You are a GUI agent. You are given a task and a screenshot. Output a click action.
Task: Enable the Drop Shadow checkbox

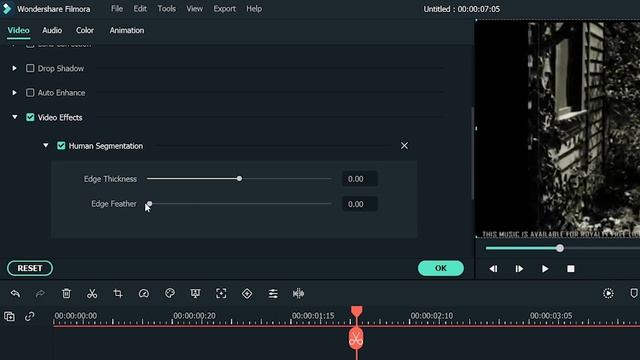click(30, 68)
